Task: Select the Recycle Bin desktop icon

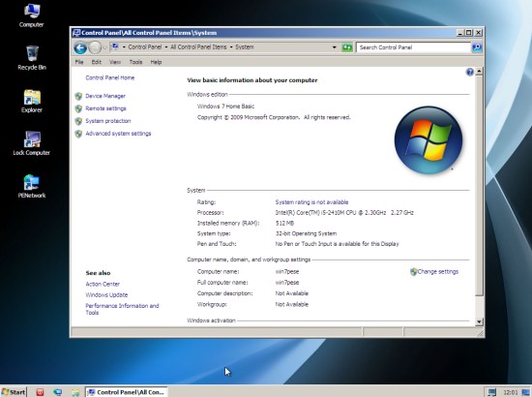Action: click(32, 58)
